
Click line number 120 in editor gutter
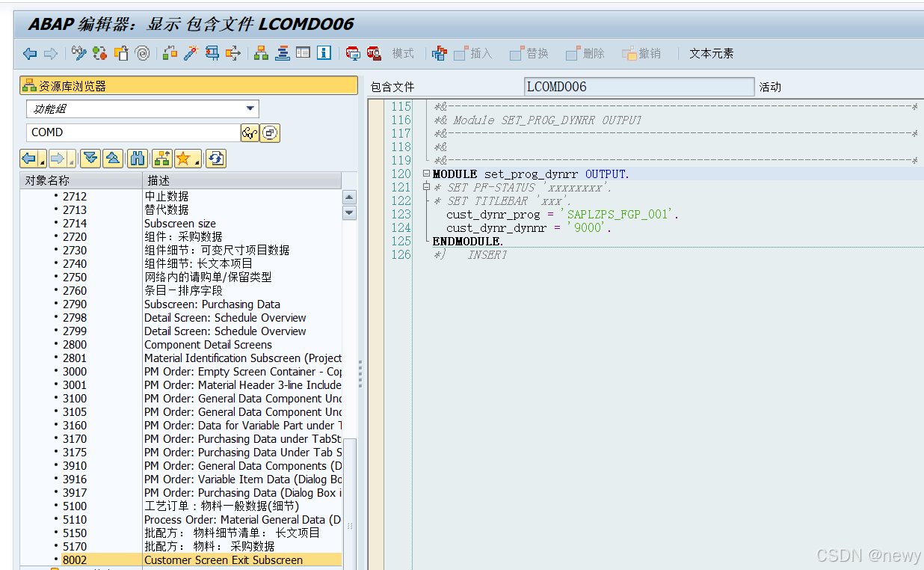[401, 174]
